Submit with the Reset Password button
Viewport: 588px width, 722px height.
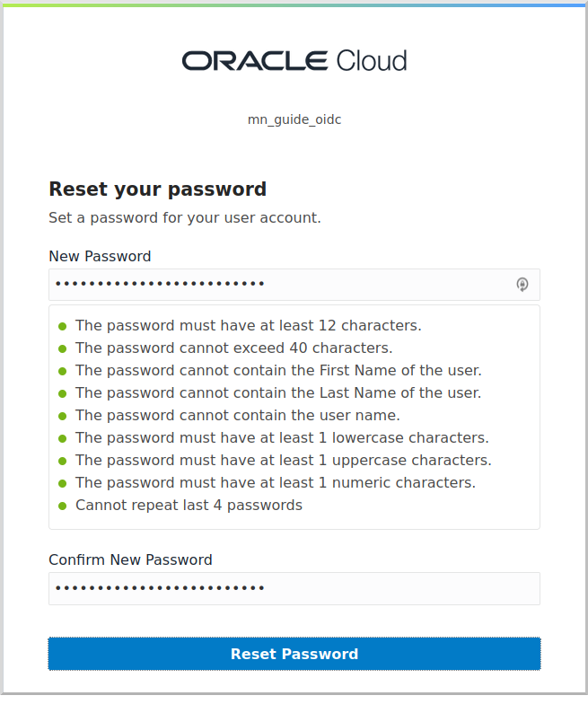(x=294, y=654)
